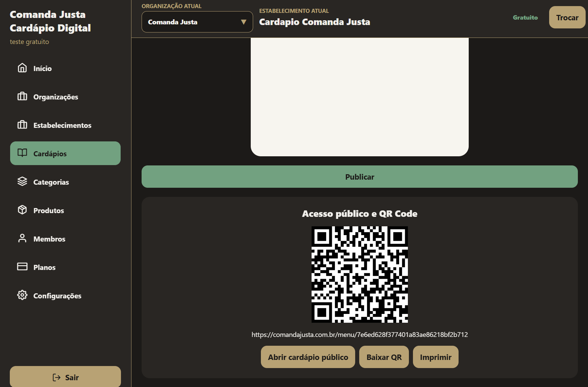588x387 pixels.
Task: Click the white menu preview card
Action: click(360, 97)
